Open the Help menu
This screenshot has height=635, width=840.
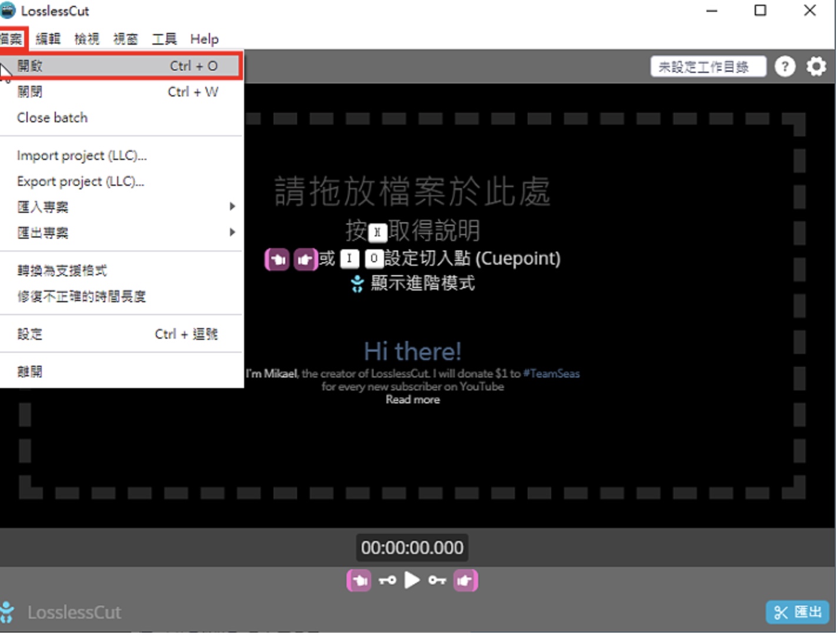tap(204, 39)
